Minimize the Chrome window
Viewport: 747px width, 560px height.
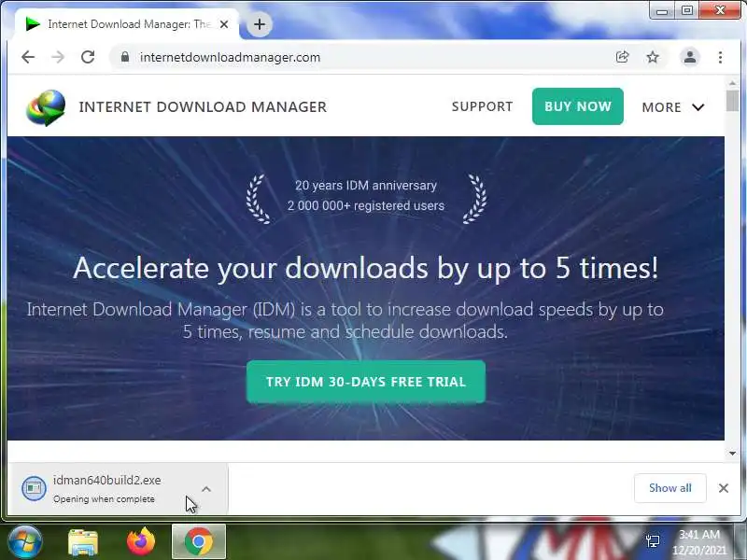(x=662, y=11)
